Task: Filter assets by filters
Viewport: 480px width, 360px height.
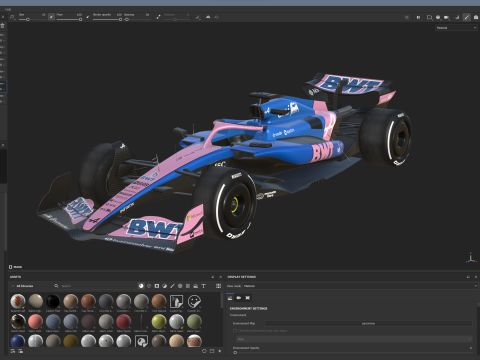Action: (x=164, y=286)
